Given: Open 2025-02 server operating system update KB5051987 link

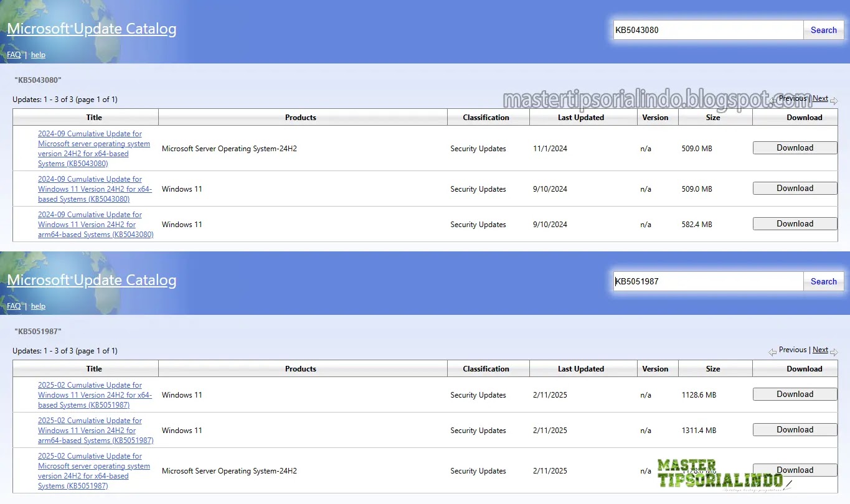Looking at the screenshot, I should coord(94,471).
